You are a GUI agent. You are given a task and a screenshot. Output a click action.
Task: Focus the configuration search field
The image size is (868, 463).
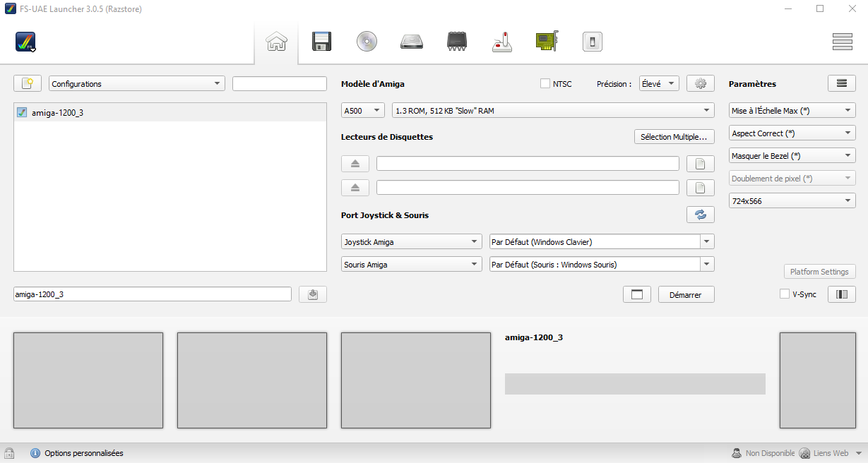[x=280, y=83]
